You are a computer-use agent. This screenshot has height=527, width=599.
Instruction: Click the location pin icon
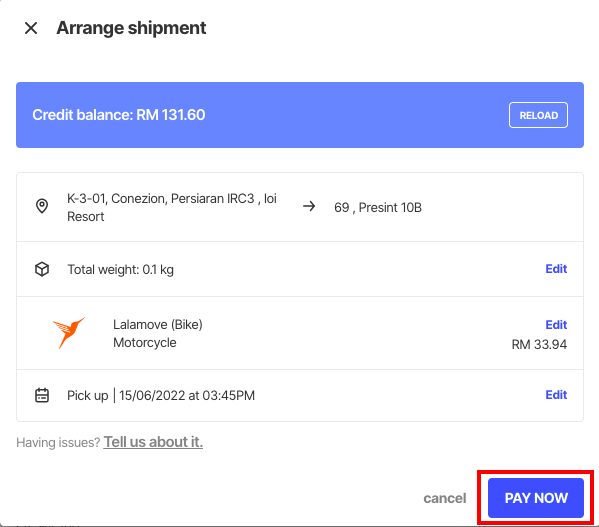point(42,206)
